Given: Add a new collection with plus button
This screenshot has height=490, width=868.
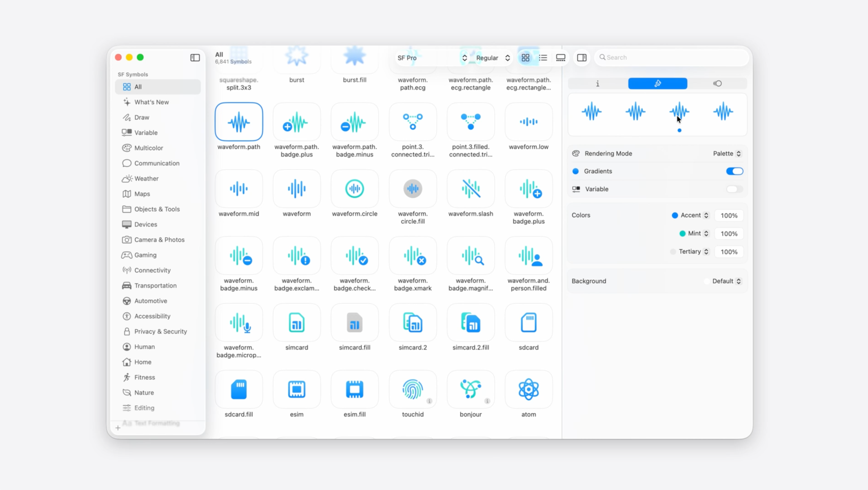Looking at the screenshot, I should pyautogui.click(x=118, y=428).
